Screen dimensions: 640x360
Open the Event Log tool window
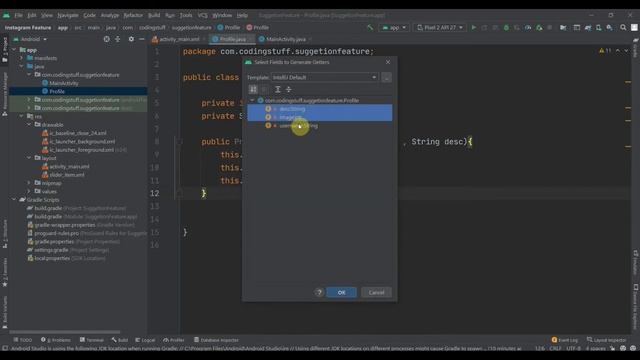pos(564,340)
